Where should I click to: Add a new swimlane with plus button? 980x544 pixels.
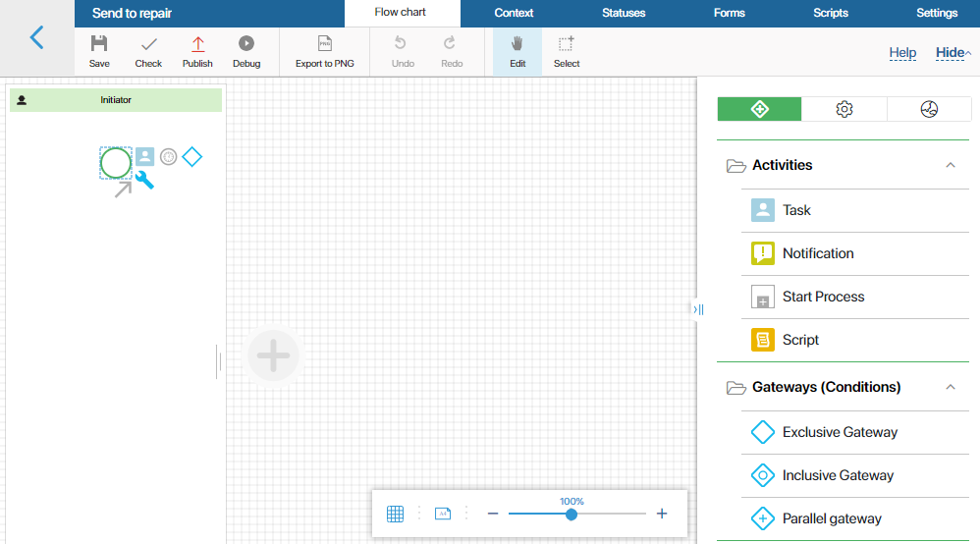click(273, 355)
